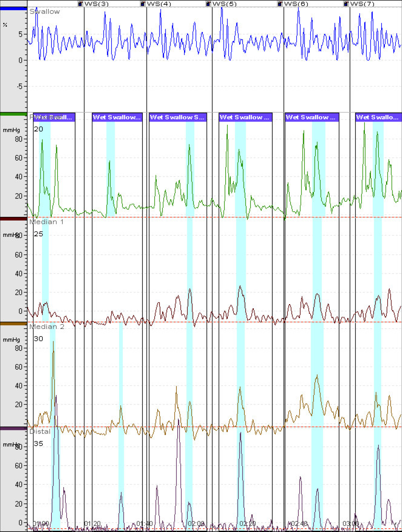Select the marker icon next to WS(4)

pyautogui.click(x=143, y=4)
